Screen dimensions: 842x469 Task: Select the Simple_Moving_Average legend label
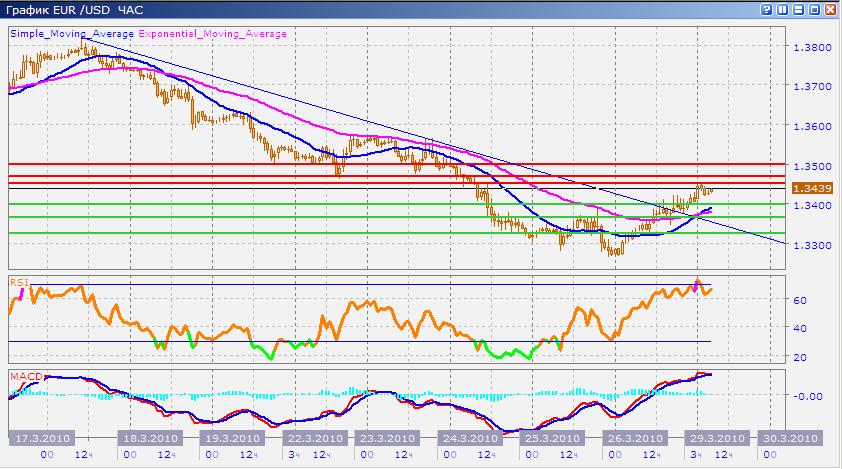[71, 33]
